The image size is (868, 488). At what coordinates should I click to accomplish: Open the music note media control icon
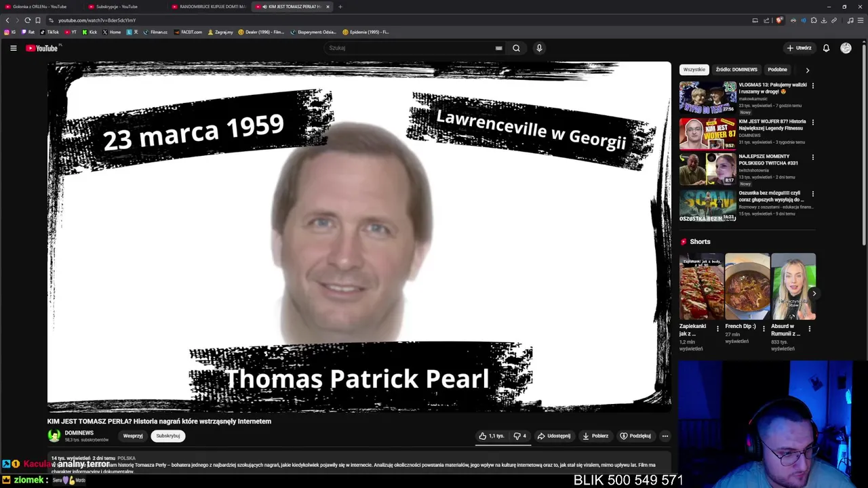pyautogui.click(x=850, y=20)
